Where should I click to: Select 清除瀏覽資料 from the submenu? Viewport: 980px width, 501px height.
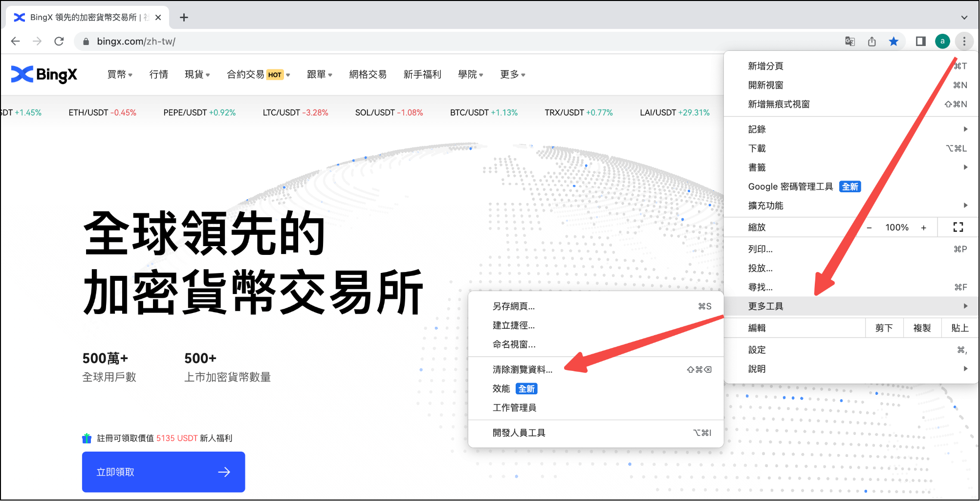click(523, 370)
